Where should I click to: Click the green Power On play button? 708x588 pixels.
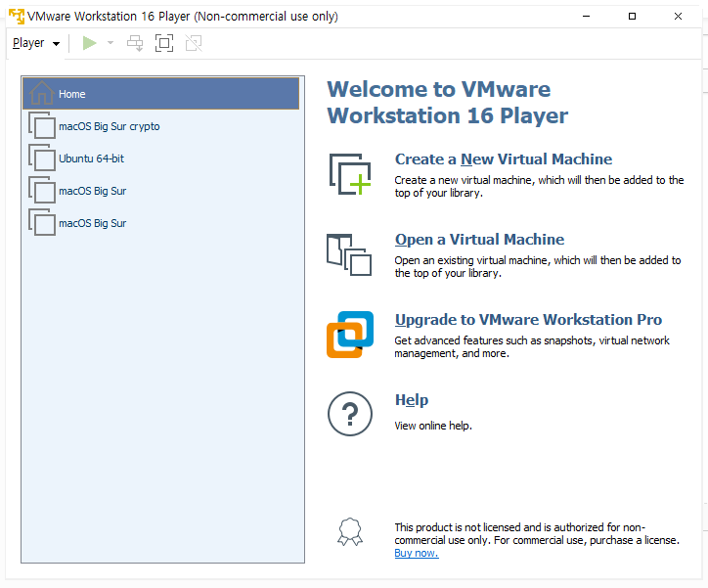click(x=89, y=43)
